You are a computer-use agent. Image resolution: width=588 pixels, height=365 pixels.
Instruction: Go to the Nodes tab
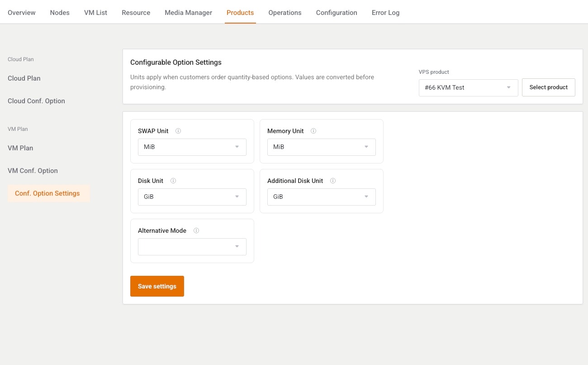click(60, 13)
